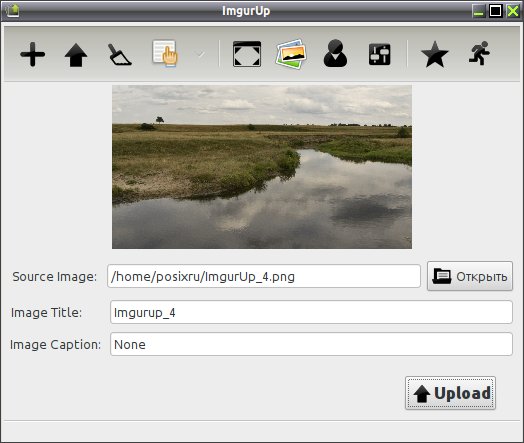The image size is (524, 443).
Task: Maximize the ImgurUp window
Action: pyautogui.click(x=495, y=11)
